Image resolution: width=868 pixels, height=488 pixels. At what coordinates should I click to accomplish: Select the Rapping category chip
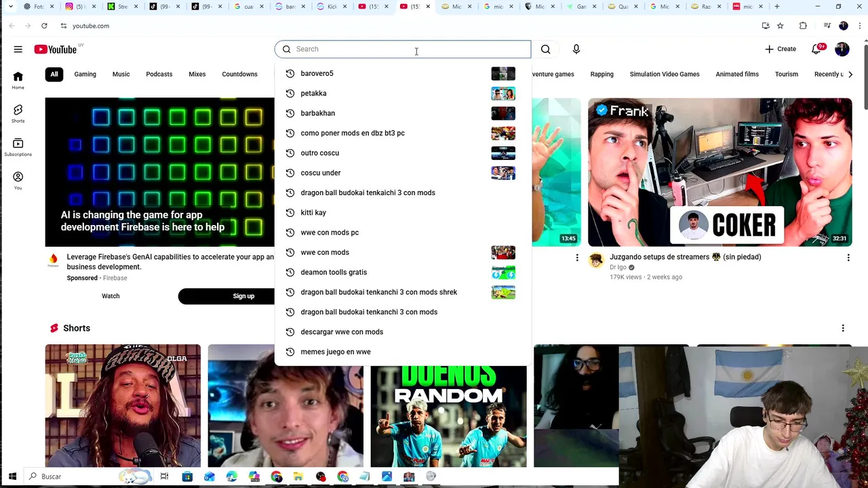[601, 74]
